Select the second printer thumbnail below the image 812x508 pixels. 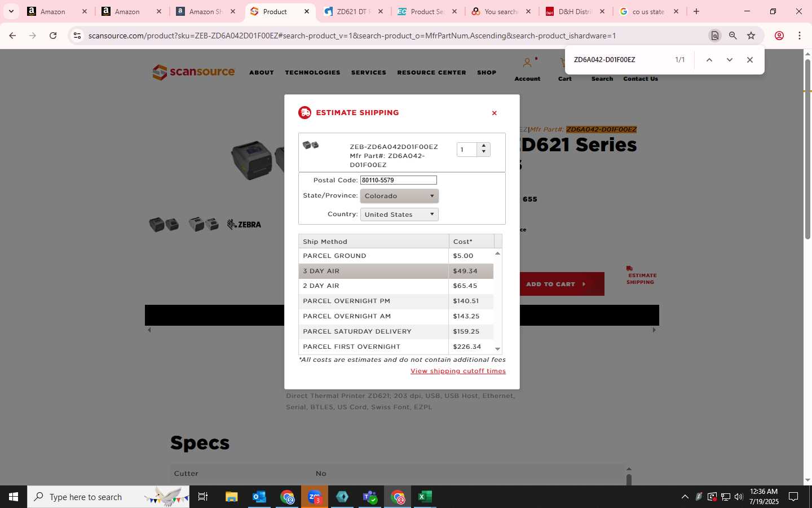tap(204, 224)
